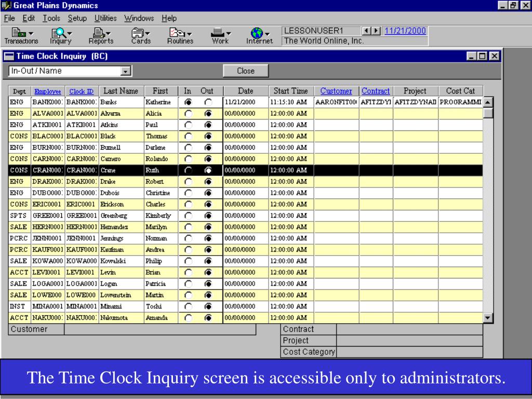Image resolution: width=532 pixels, height=399 pixels.
Task: Select the Out radio for Ruth Crane
Action: point(208,170)
